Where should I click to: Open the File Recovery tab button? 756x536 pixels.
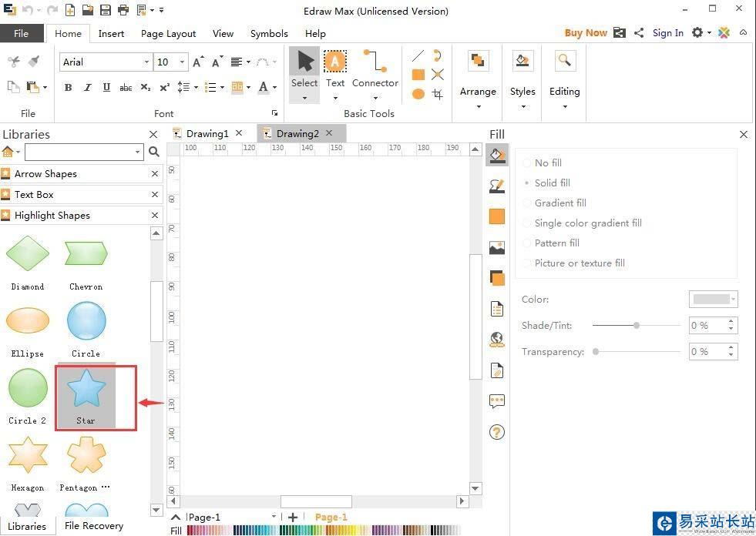[x=94, y=526]
